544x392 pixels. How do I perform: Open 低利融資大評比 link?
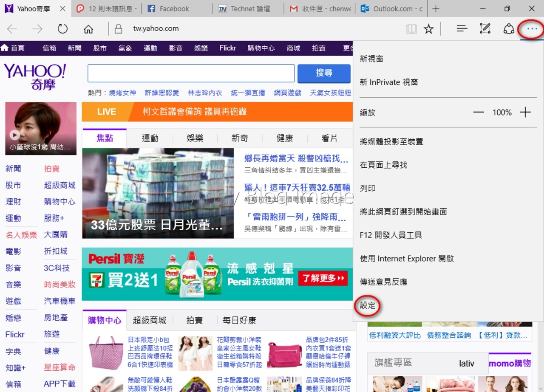pyautogui.click(x=395, y=335)
